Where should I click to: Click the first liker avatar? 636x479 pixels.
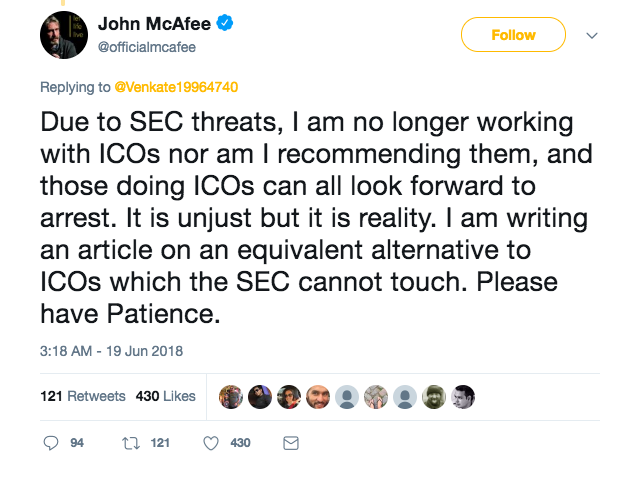coord(231,396)
